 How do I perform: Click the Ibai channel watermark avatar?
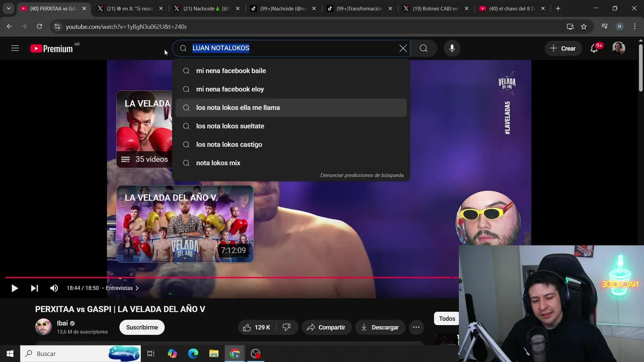[488, 217]
